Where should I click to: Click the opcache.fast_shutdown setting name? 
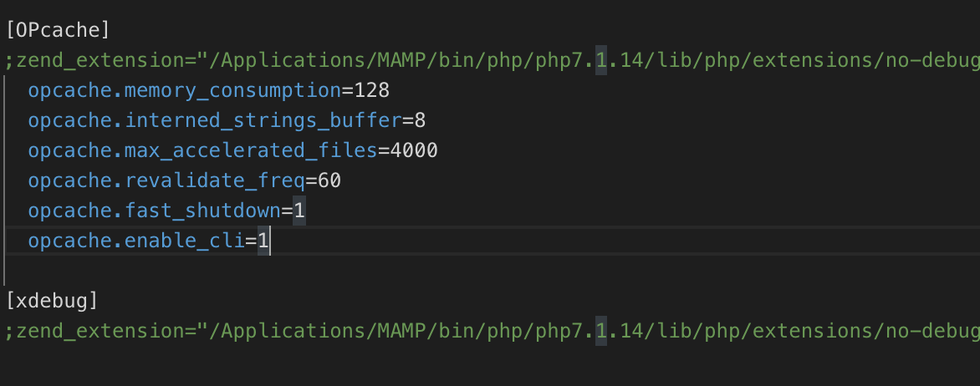click(155, 211)
